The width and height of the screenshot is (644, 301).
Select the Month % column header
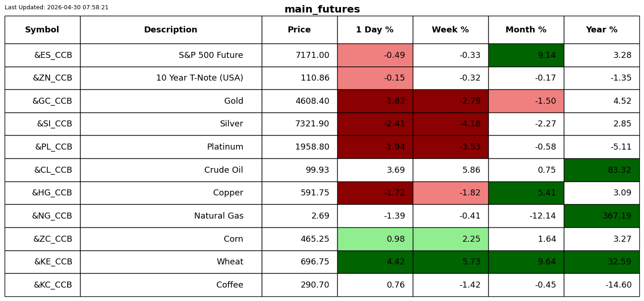(x=526, y=30)
